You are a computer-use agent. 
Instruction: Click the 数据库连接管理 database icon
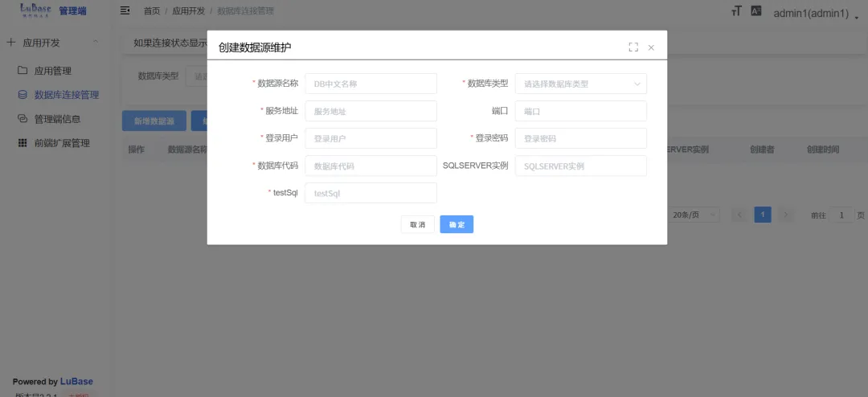(23, 95)
